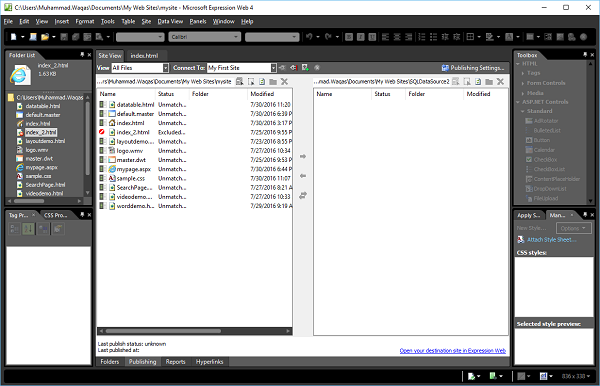Open the Format menu
This screenshot has width=600, height=386.
click(85, 21)
